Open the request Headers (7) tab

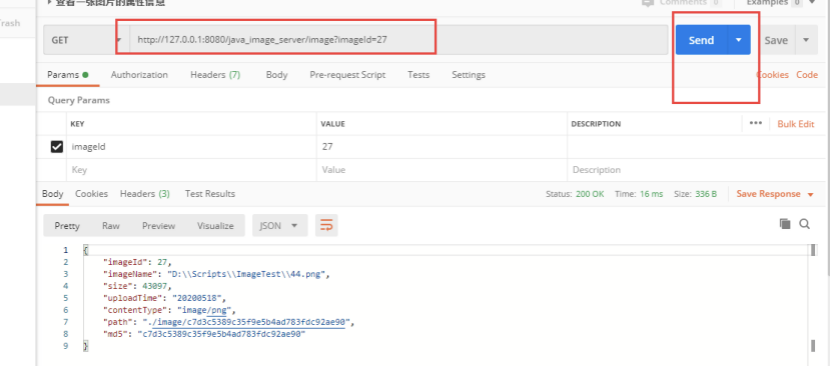coord(215,75)
